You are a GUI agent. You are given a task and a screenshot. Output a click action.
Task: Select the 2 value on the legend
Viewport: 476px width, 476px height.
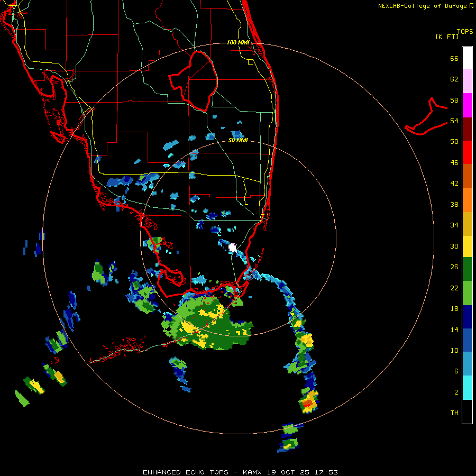pyautogui.click(x=456, y=392)
